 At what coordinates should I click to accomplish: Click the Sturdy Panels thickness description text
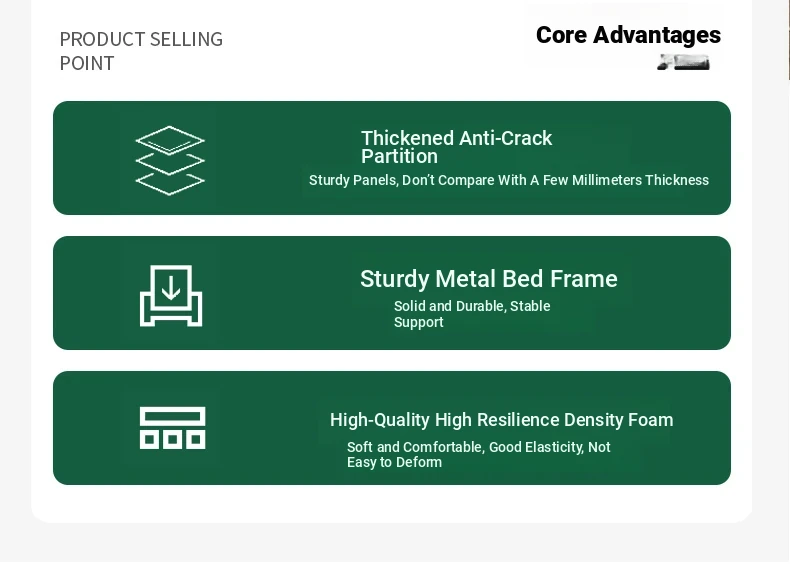pos(509,180)
